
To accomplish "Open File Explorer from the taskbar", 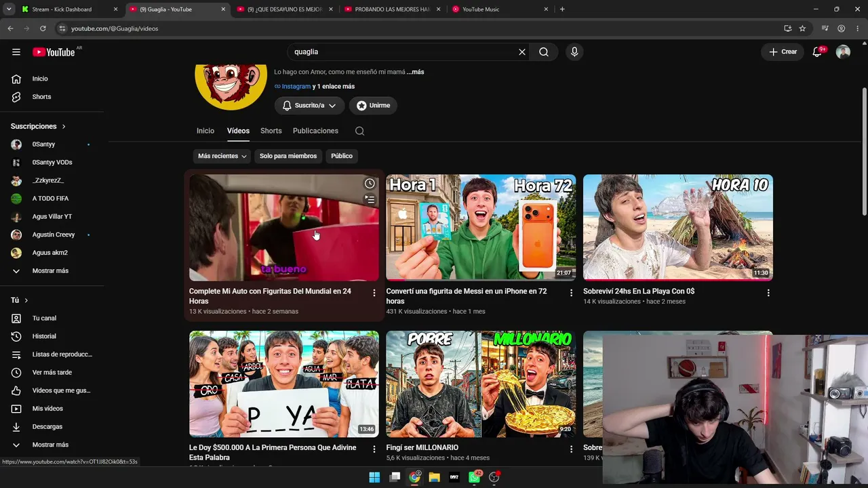I will (435, 477).
